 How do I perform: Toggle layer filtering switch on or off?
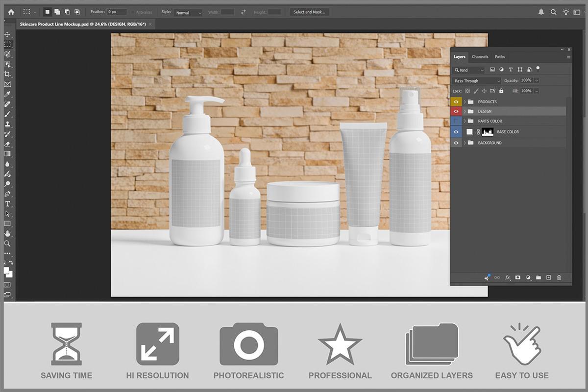click(538, 69)
